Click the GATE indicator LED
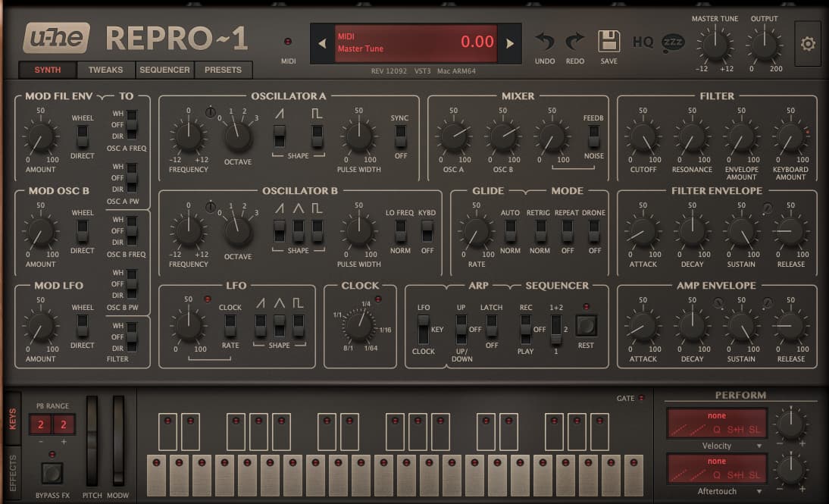This screenshot has width=829, height=504. tap(641, 398)
